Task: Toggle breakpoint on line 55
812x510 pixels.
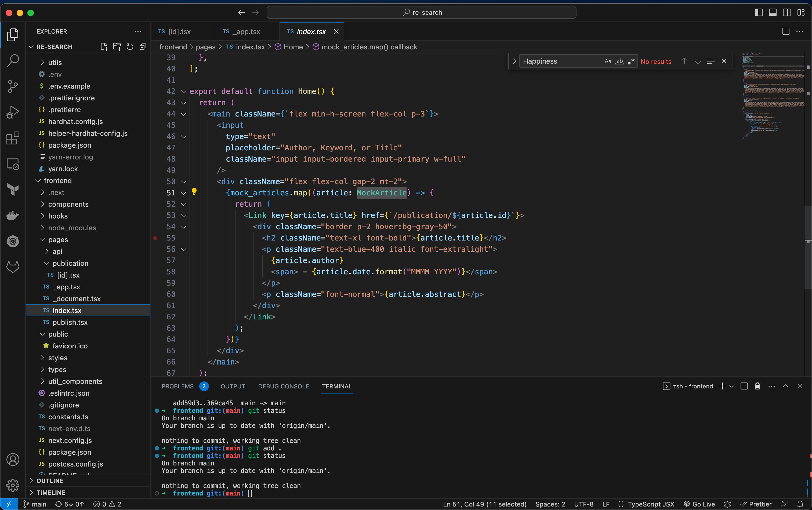Action: coord(155,238)
